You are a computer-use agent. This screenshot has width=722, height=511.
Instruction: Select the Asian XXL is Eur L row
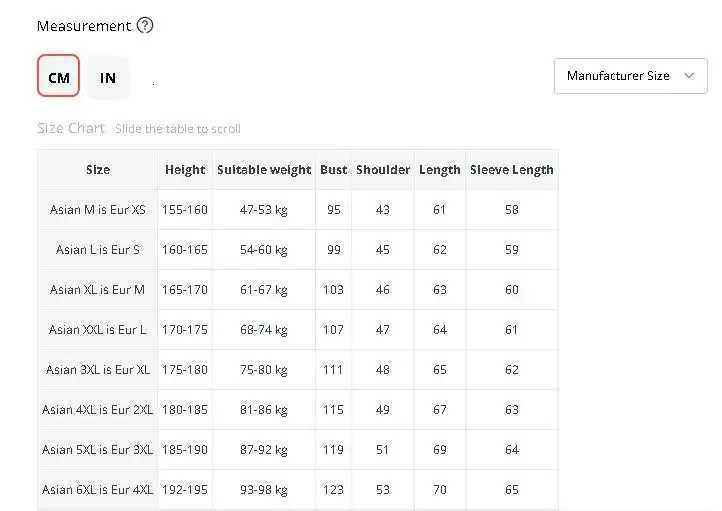point(98,330)
